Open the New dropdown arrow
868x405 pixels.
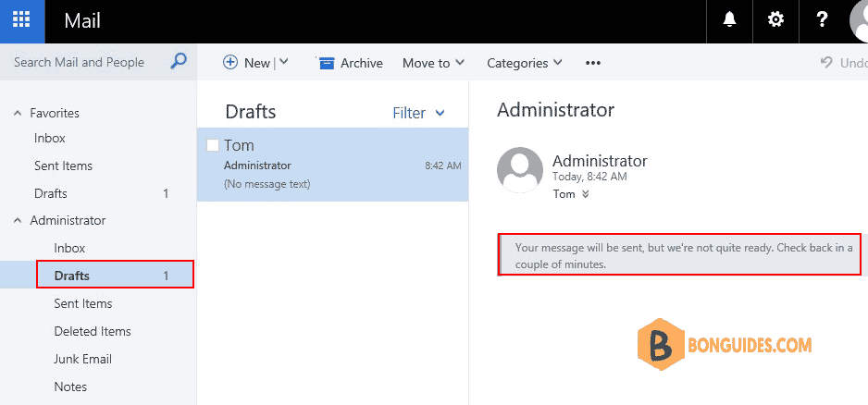click(x=283, y=63)
